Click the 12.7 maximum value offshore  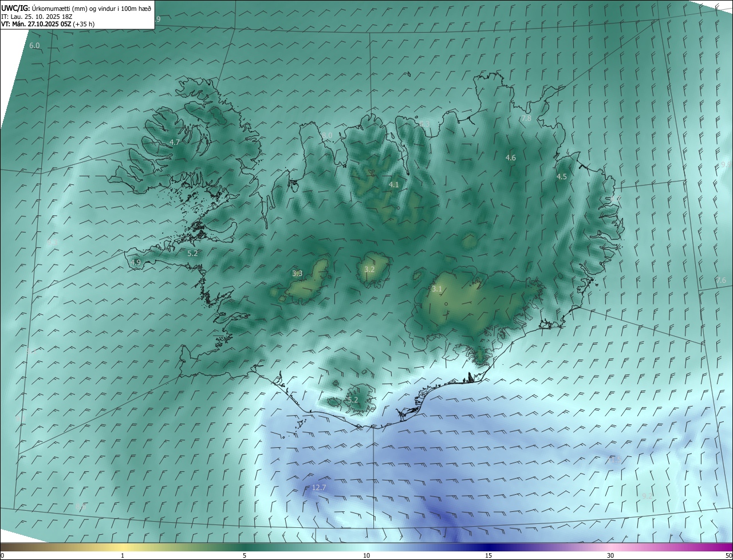click(318, 488)
